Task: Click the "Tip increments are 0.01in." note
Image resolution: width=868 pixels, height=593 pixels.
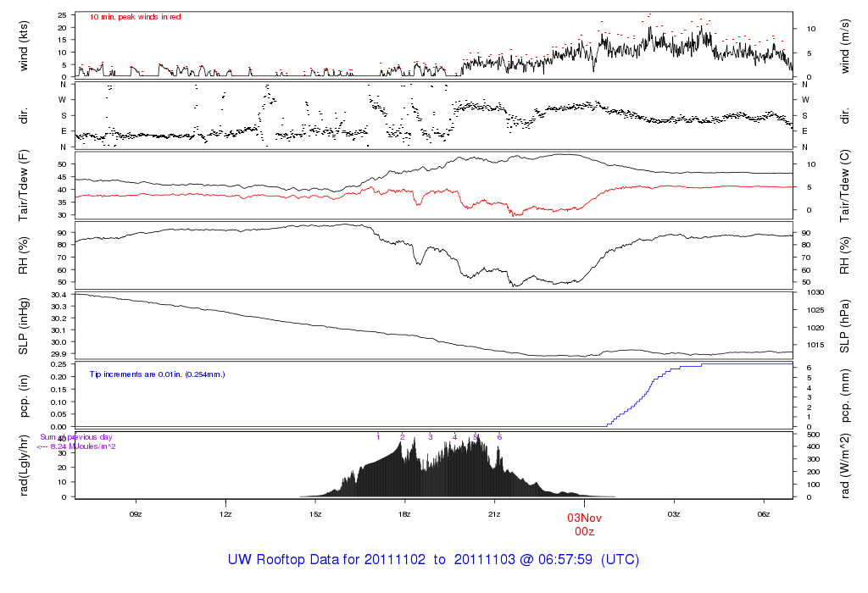Action: point(157,374)
